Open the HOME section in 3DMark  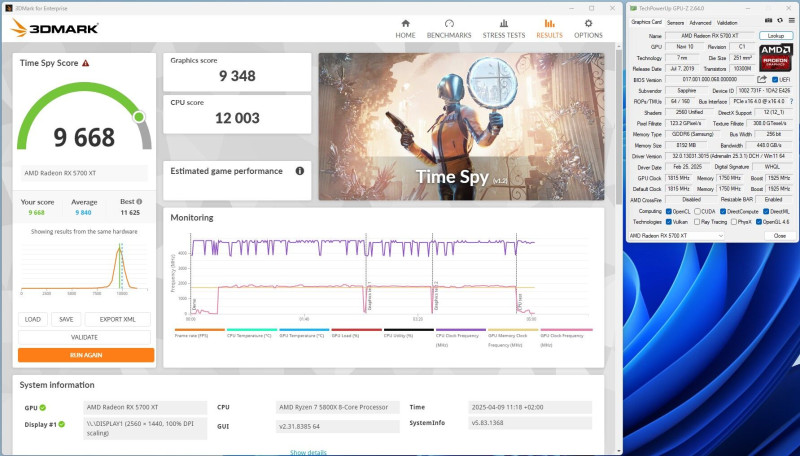(x=405, y=29)
